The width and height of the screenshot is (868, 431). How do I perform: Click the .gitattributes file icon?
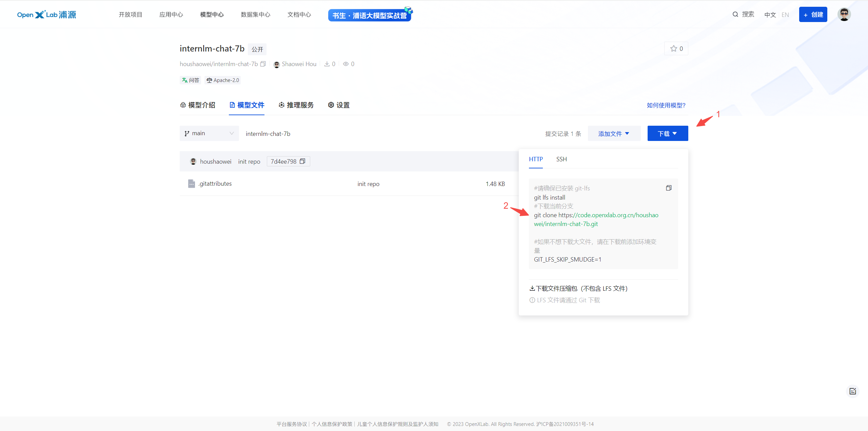[x=192, y=184]
